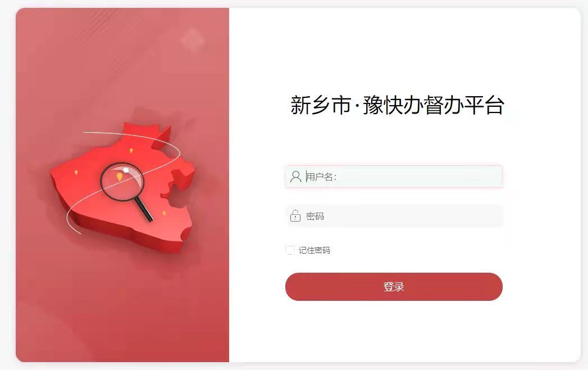Click the yellow pin on the map's left side
This screenshot has width=588, height=370.
tap(76, 173)
